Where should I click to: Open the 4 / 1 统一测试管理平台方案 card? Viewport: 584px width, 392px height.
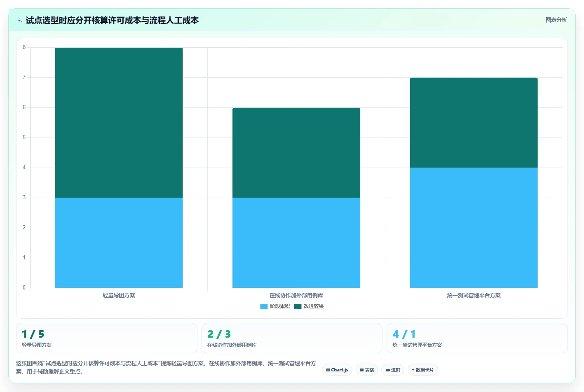click(x=477, y=338)
